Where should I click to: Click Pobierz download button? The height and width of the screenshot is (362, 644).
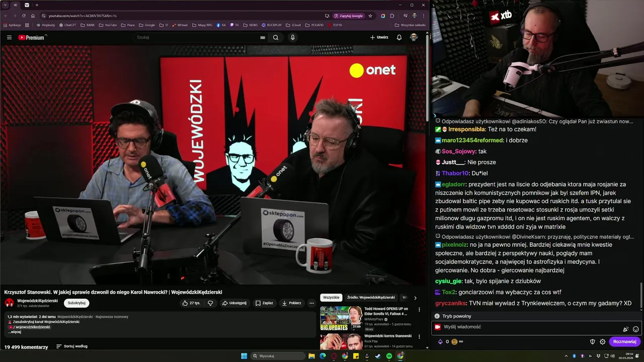[292, 303]
